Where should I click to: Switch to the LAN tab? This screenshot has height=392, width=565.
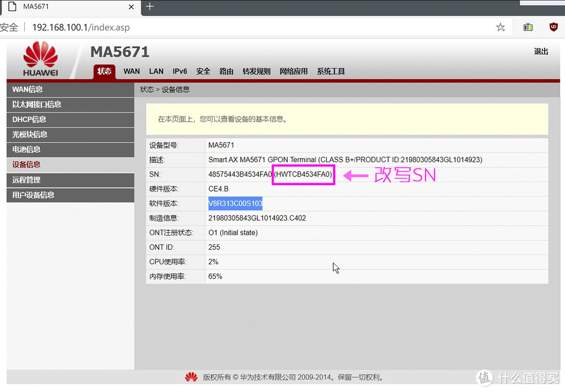[x=156, y=71]
